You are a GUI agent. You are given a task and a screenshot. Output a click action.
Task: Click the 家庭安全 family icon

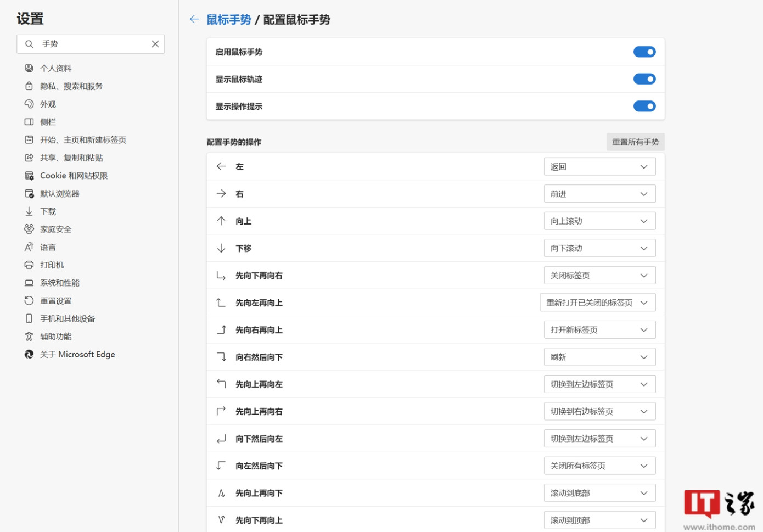pyautogui.click(x=29, y=229)
